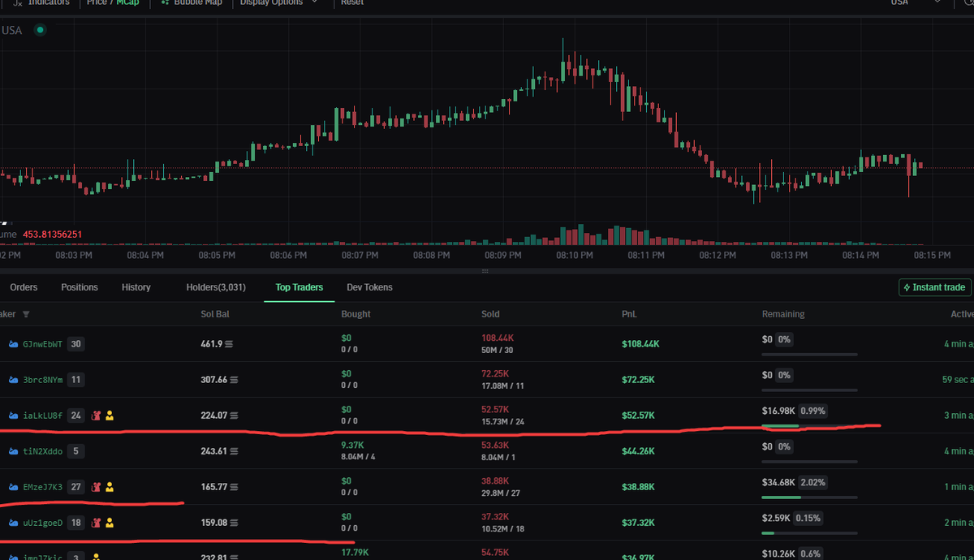Click the Remaining bar for $16.98K 0.99%
974x560 pixels.
pos(810,426)
